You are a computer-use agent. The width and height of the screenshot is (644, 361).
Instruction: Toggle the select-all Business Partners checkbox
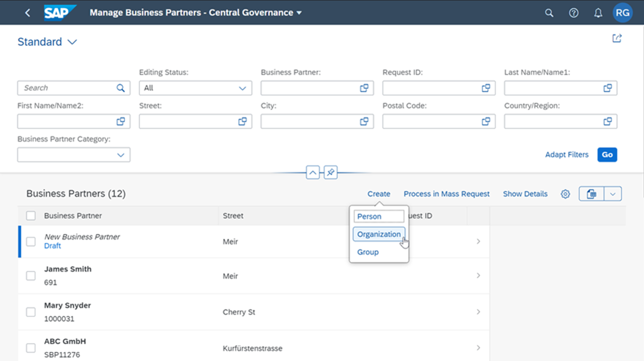(x=31, y=215)
